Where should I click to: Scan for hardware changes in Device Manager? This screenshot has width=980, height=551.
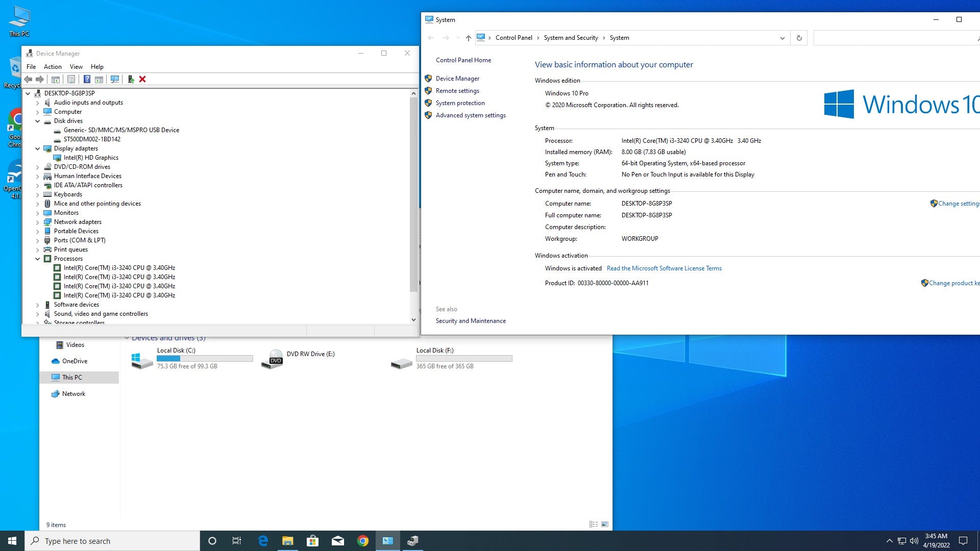point(115,79)
